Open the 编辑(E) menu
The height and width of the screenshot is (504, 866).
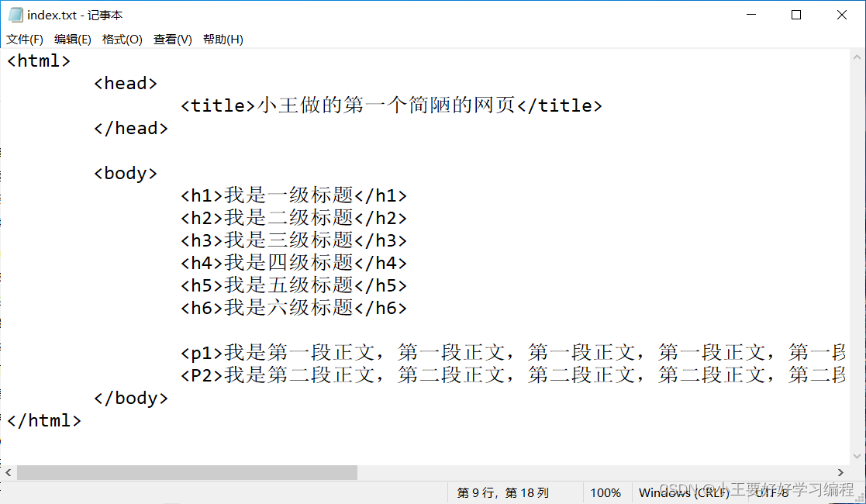point(72,39)
